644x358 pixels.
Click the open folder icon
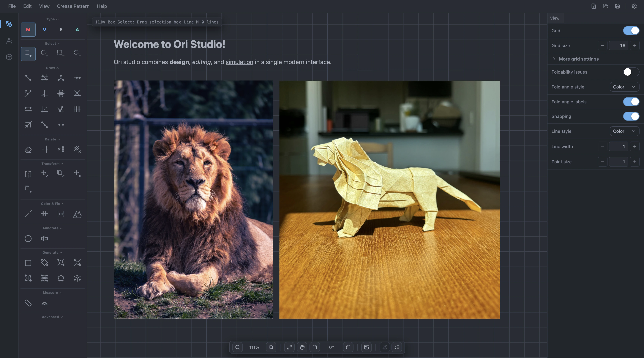(605, 6)
